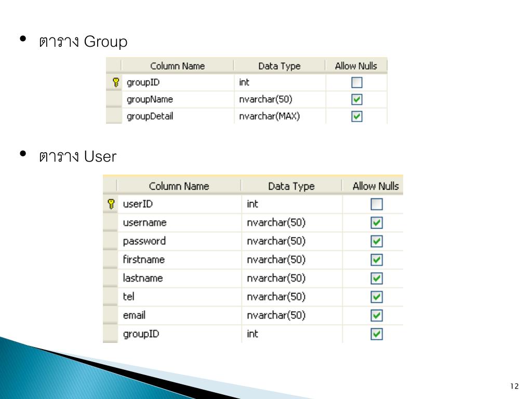Image resolution: width=532 pixels, height=399 pixels.
Task: Click Data Type header of Group table
Action: click(280, 66)
